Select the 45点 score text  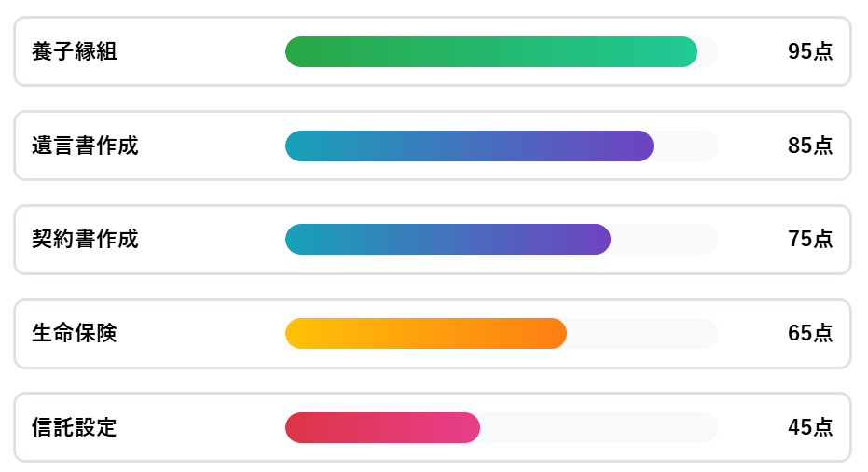click(810, 427)
